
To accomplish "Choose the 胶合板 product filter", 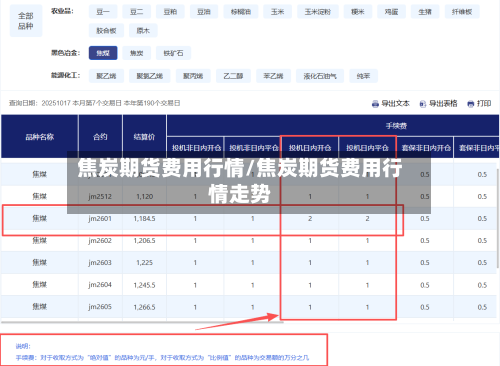I will point(106,31).
